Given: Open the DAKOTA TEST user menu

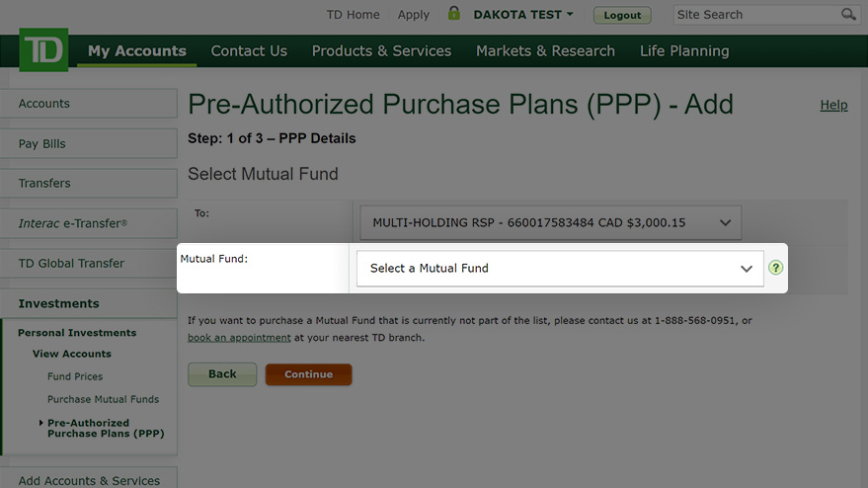Looking at the screenshot, I should pos(523,15).
